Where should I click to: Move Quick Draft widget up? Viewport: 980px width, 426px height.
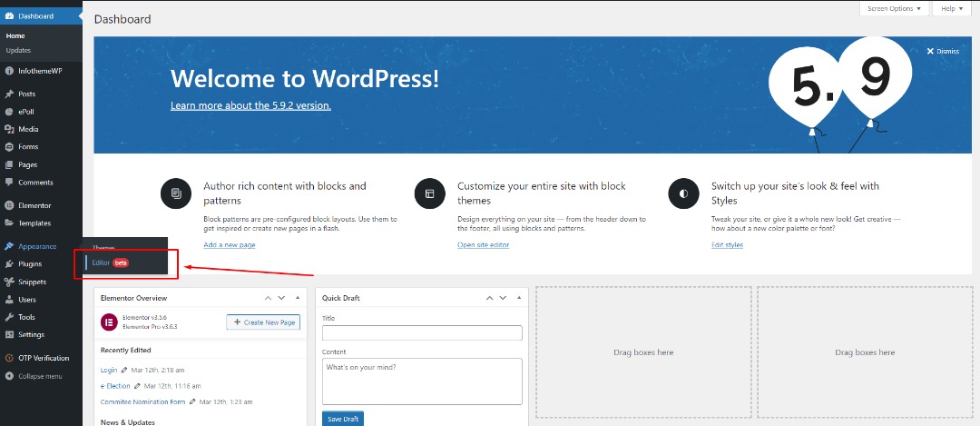(489, 298)
